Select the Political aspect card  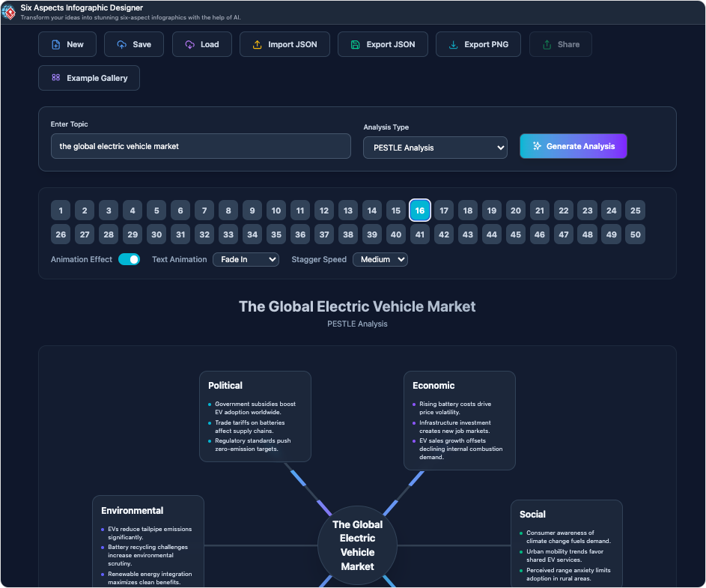pos(255,416)
